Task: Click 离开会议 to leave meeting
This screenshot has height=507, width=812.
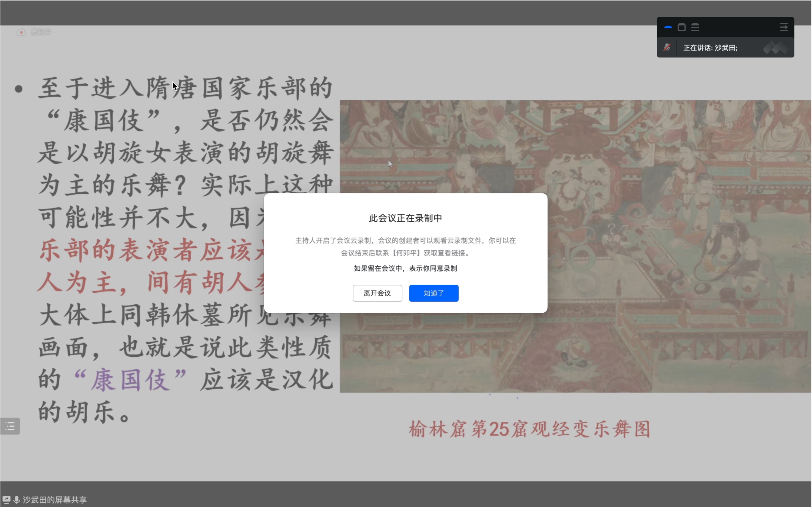Action: [377, 293]
